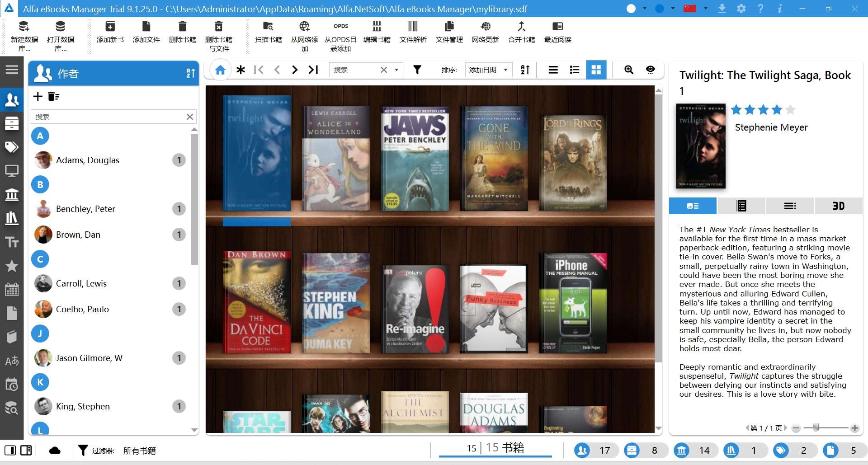Expand the hamburger sidebar menu

click(12, 70)
